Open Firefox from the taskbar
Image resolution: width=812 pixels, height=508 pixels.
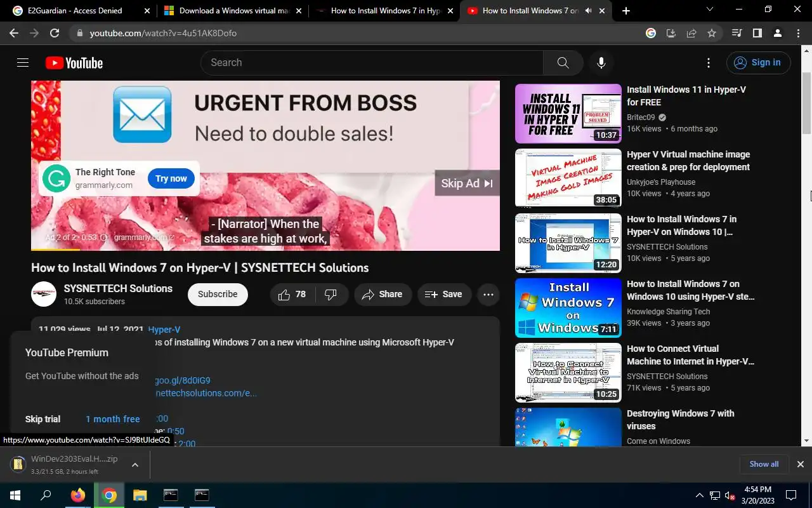(x=78, y=495)
